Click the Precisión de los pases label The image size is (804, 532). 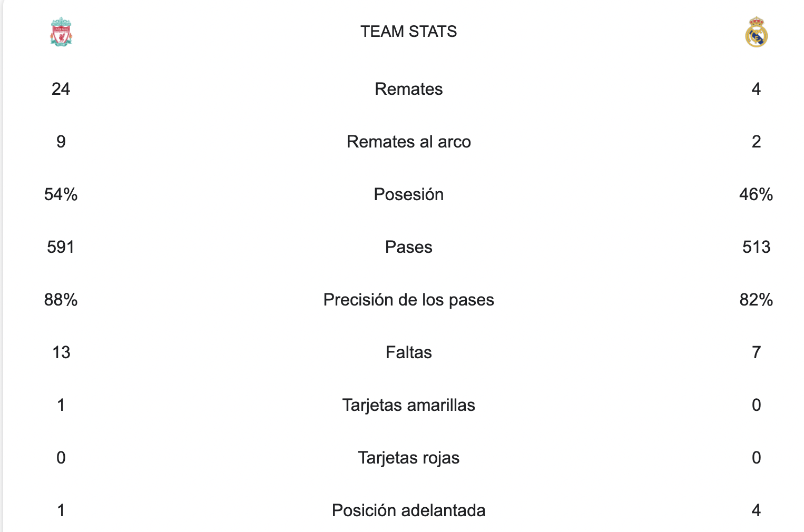(x=408, y=300)
